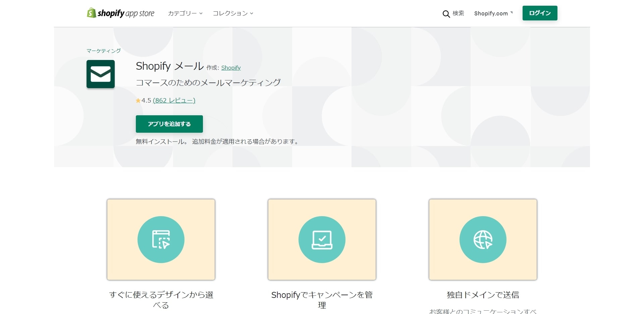The image size is (644, 314).
Task: Click the design template cursor icon
Action: (x=161, y=240)
